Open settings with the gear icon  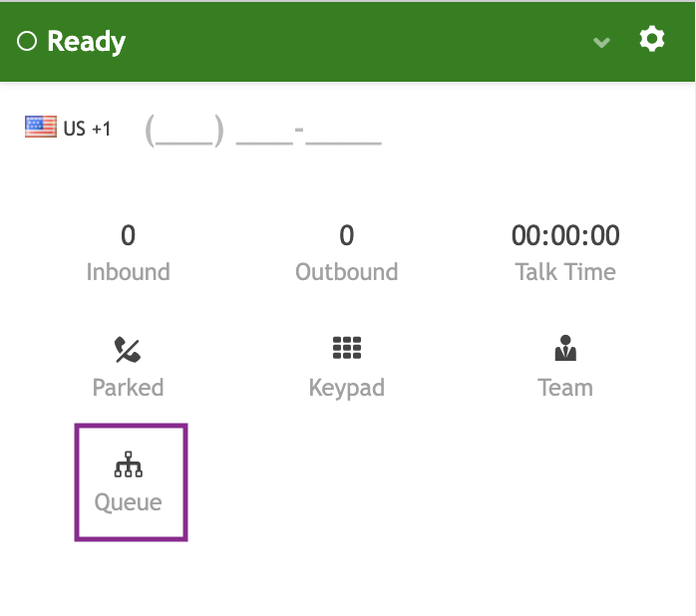pyautogui.click(x=652, y=40)
